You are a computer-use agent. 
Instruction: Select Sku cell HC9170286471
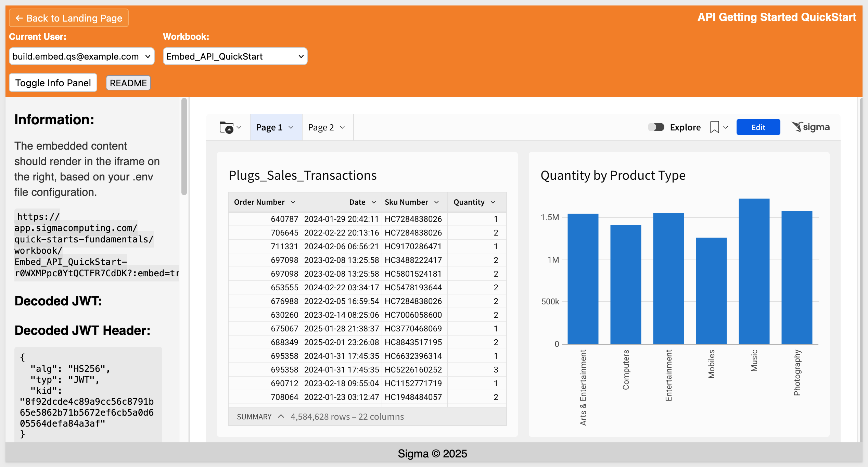pos(414,247)
